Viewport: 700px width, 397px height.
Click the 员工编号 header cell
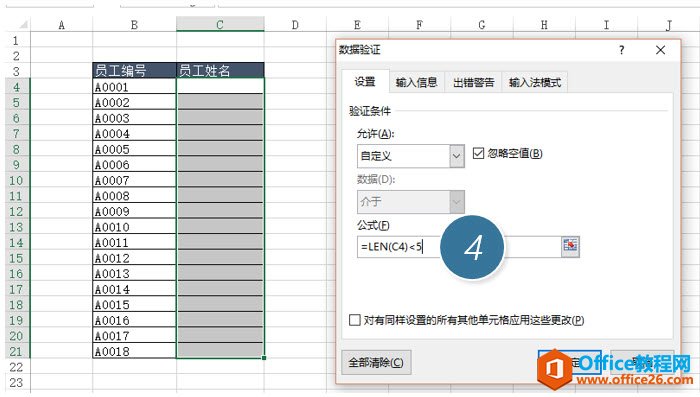134,71
